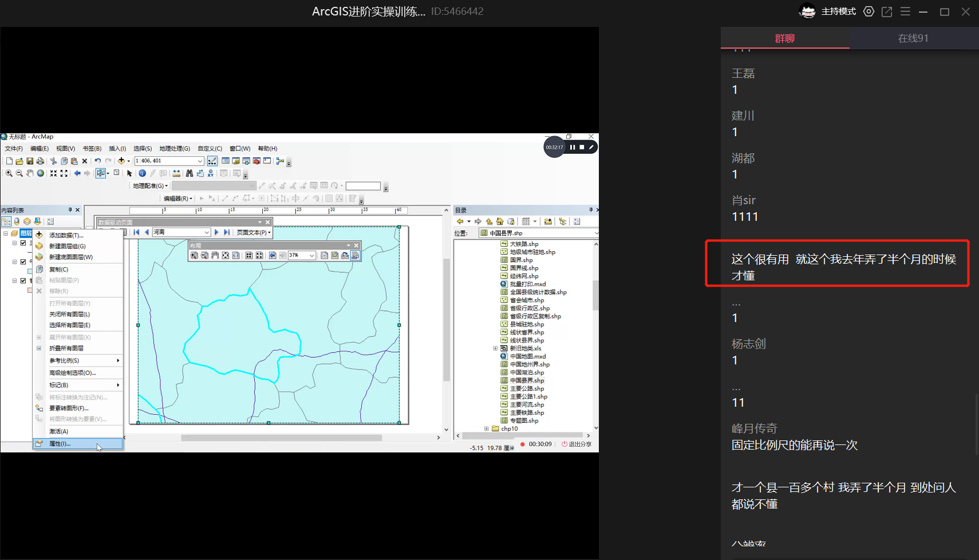The height and width of the screenshot is (560, 979).
Task: Open 文件(F) menu
Action: (x=14, y=149)
